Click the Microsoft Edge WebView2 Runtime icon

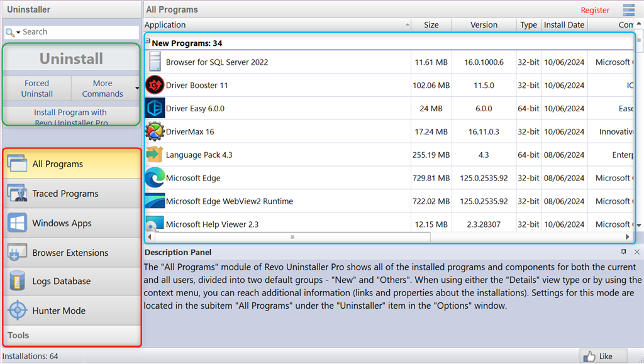pyautogui.click(x=155, y=201)
